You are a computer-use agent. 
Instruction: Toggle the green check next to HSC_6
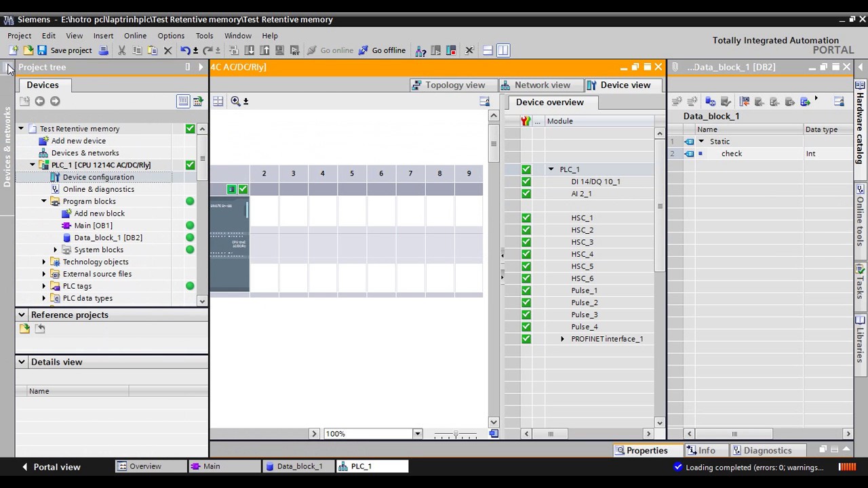pyautogui.click(x=526, y=278)
